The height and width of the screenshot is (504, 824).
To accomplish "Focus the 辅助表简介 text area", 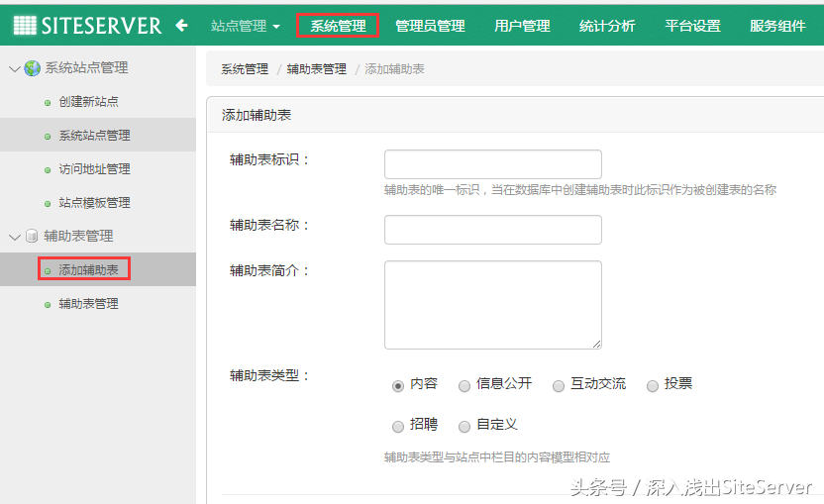I will [x=493, y=305].
